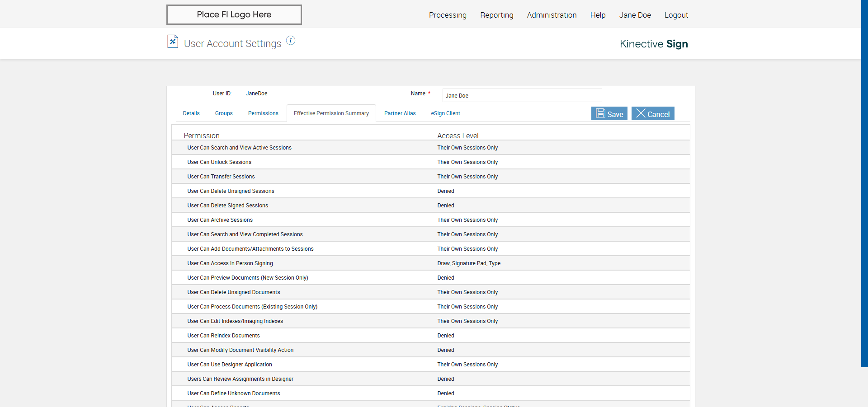This screenshot has width=868, height=407.
Task: Click into the Name input field
Action: pyautogui.click(x=522, y=95)
